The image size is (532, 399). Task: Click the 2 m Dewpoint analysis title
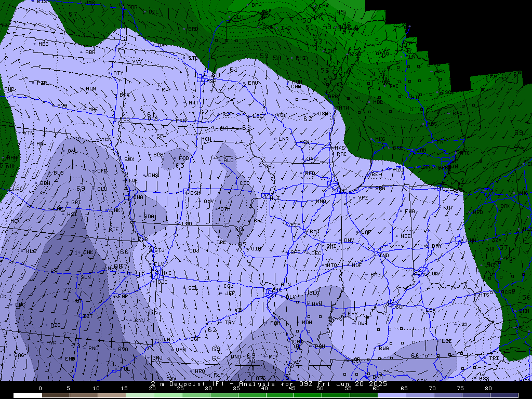click(x=269, y=384)
